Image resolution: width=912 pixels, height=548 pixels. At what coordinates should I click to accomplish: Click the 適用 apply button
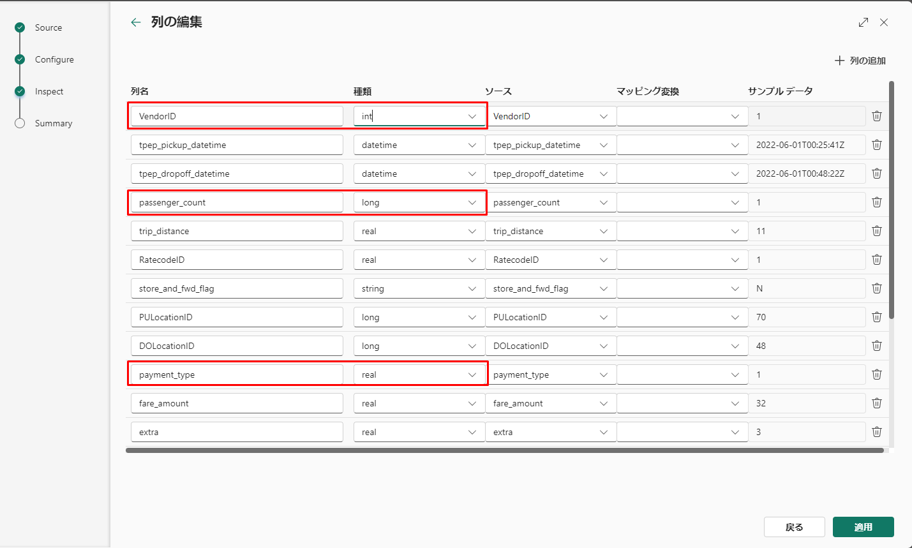coord(863,527)
